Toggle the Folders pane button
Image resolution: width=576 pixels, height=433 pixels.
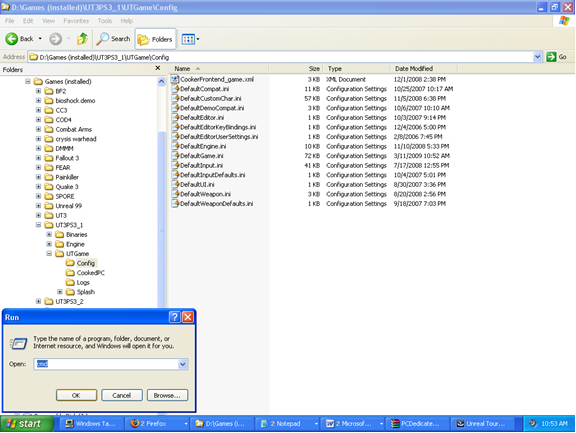click(155, 39)
